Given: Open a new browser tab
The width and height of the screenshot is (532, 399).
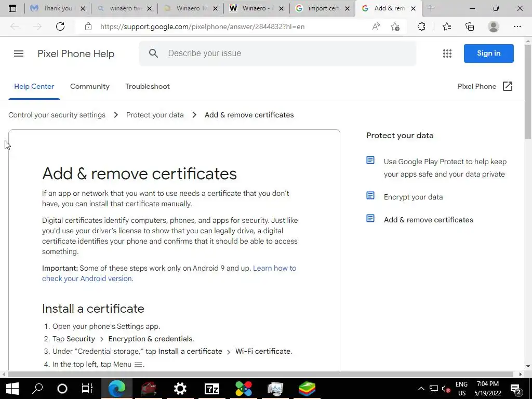Looking at the screenshot, I should [431, 8].
